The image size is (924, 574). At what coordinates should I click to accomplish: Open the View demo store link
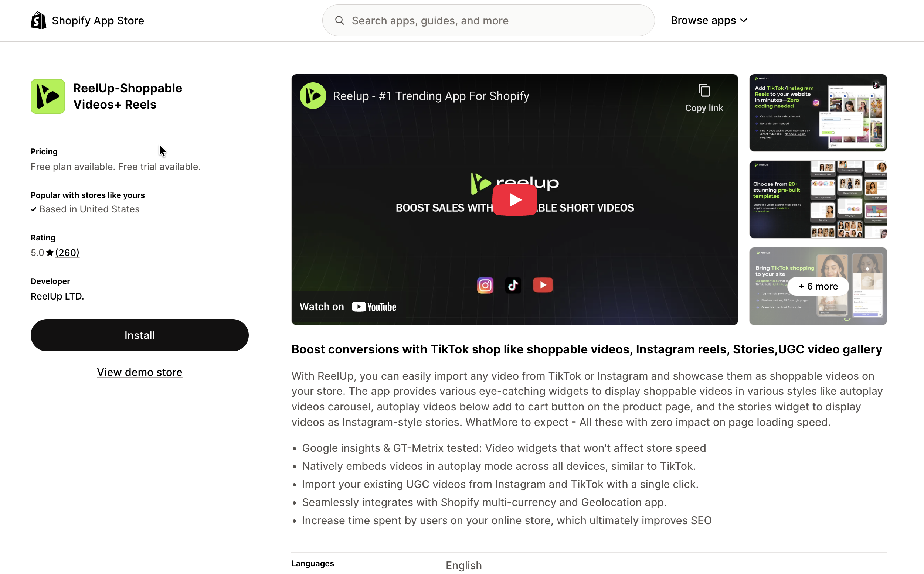coord(139,372)
